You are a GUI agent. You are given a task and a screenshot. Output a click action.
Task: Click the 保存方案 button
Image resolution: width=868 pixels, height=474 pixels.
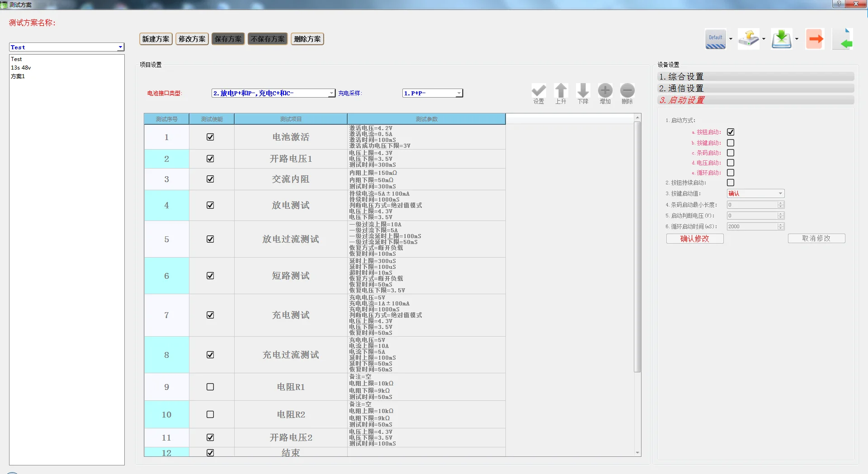tap(228, 39)
